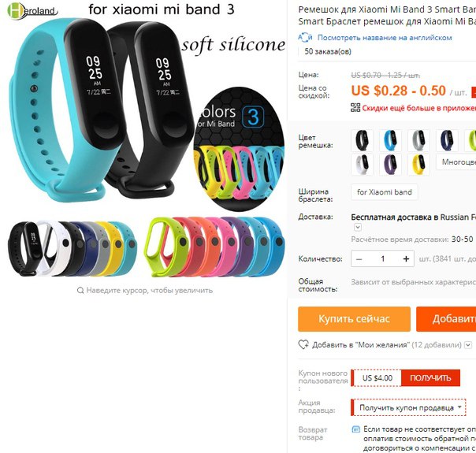Click the QR code icon for app discounts
This screenshot has height=453, width=476.
(x=355, y=108)
